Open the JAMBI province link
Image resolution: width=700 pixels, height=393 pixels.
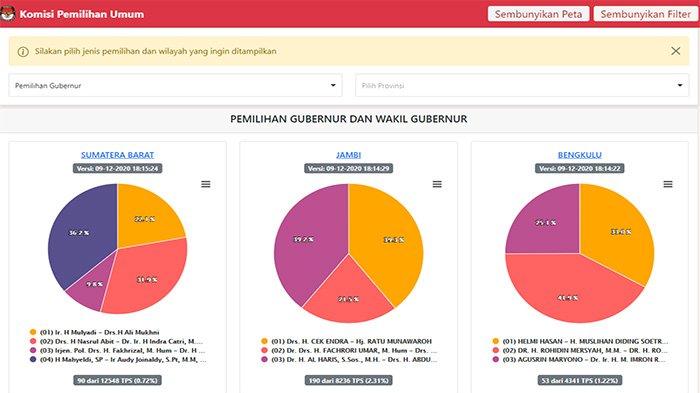(x=348, y=155)
